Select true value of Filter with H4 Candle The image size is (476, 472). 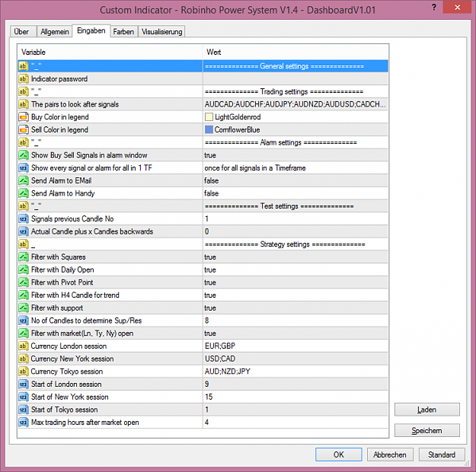point(296,295)
